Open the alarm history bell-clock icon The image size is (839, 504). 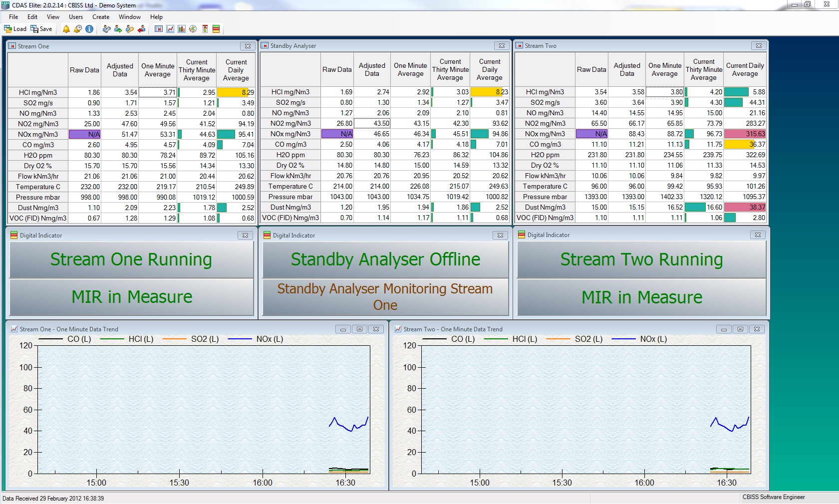coord(78,29)
